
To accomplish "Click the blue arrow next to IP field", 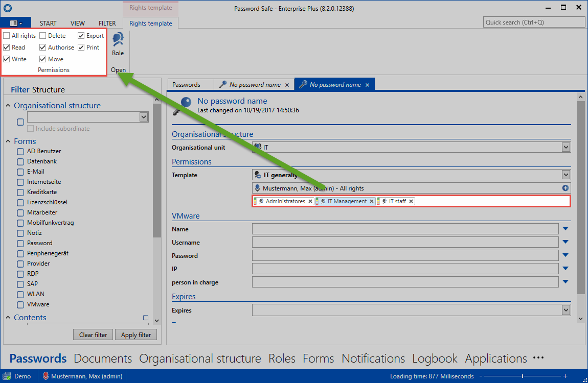I will (566, 269).
